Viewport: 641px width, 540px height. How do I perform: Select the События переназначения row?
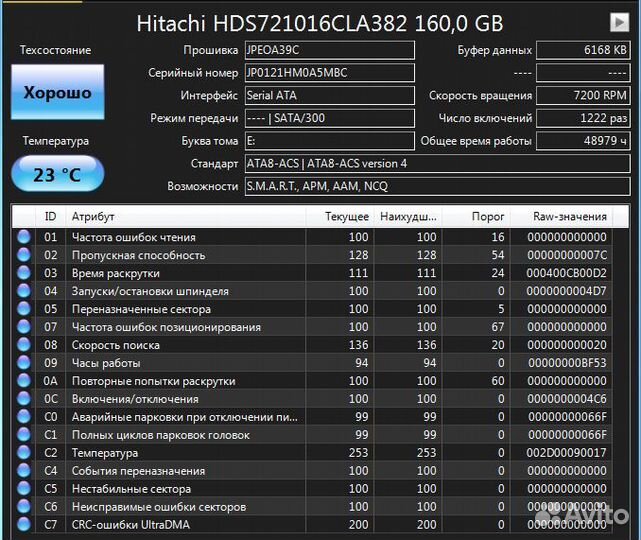click(312, 471)
